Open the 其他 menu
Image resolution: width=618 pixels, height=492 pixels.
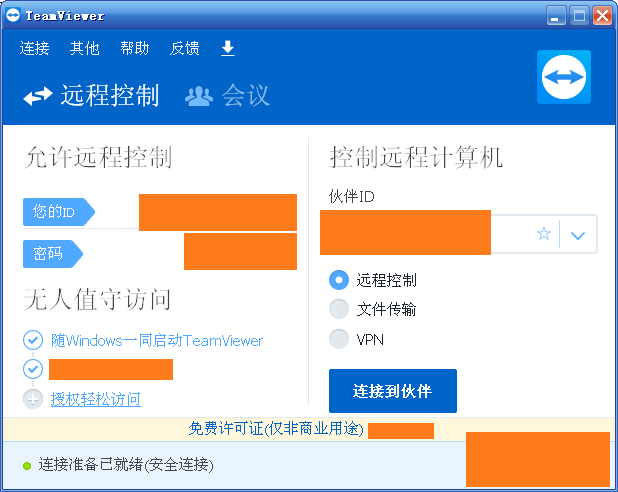[x=84, y=48]
